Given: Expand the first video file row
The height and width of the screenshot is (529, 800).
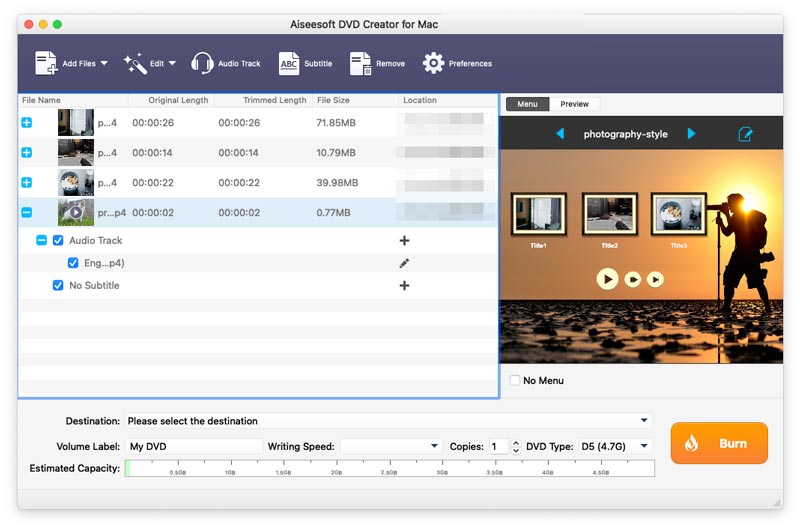Looking at the screenshot, I should [x=27, y=122].
